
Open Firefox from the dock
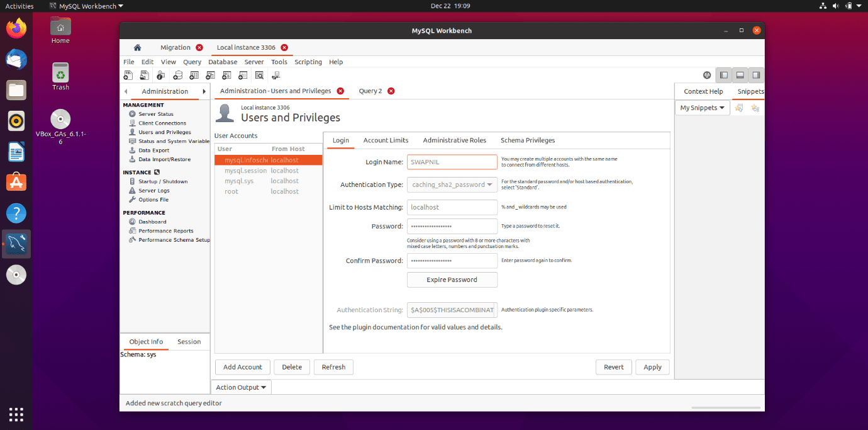[16, 28]
